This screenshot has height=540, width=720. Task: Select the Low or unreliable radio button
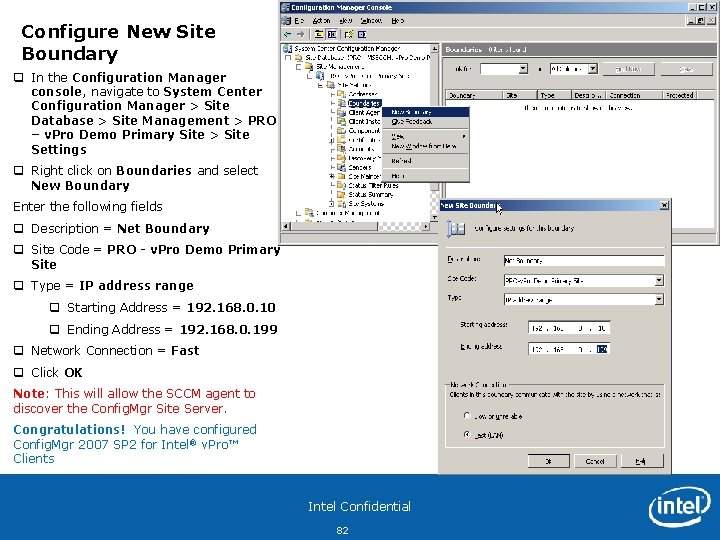click(467, 416)
